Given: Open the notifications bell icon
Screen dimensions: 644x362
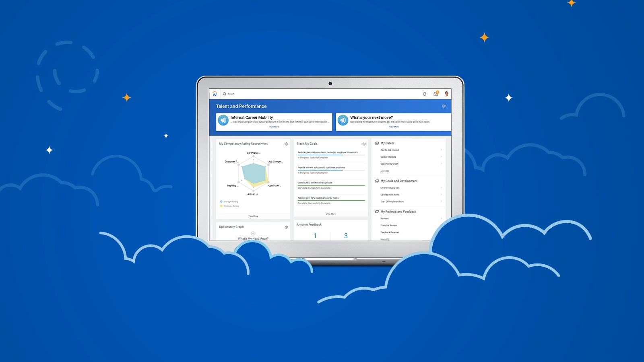Looking at the screenshot, I should pyautogui.click(x=424, y=94).
